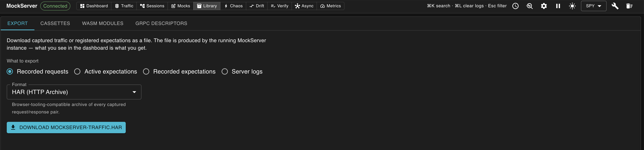
Task: Open the Format HAR dropdown
Action: point(74,92)
